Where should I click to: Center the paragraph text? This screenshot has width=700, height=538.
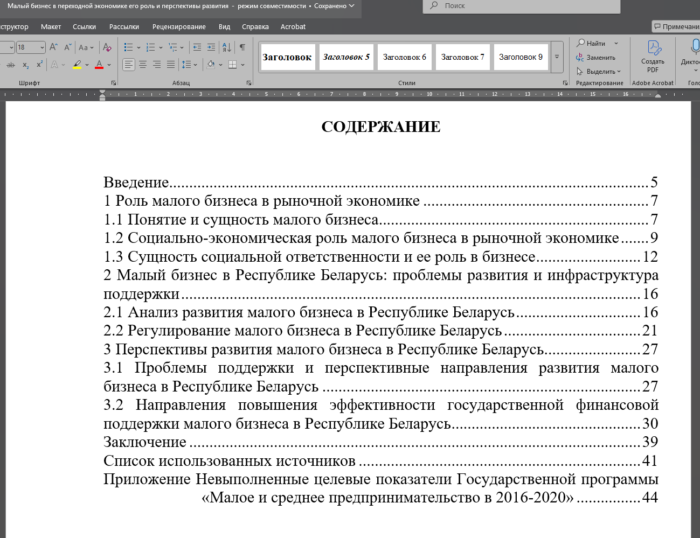pyautogui.click(x=143, y=65)
